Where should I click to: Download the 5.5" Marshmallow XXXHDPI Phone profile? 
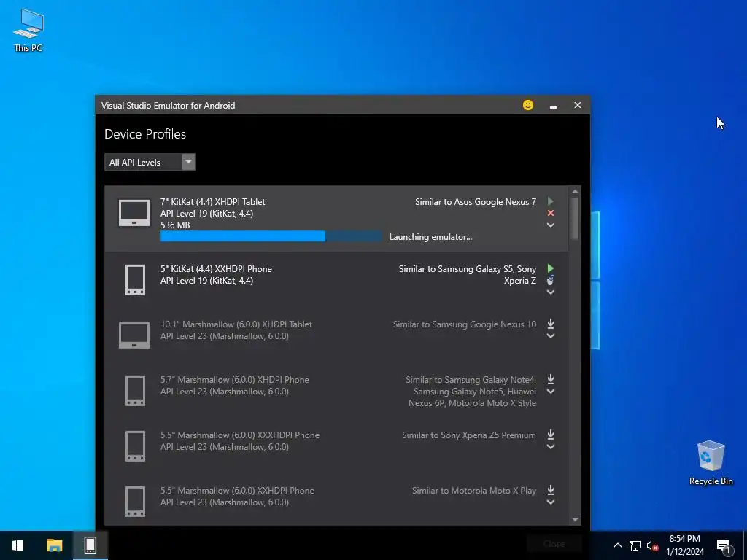[550, 435]
